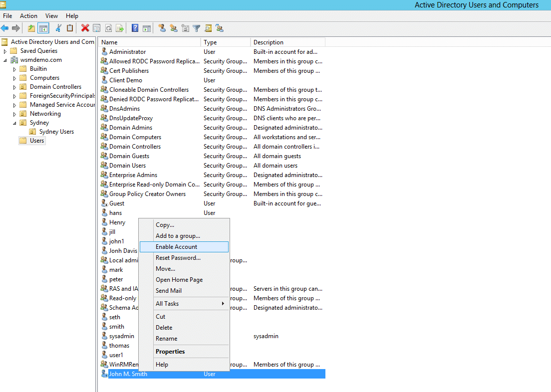
Task: Open the Help menu in menu bar
Action: coord(72,16)
